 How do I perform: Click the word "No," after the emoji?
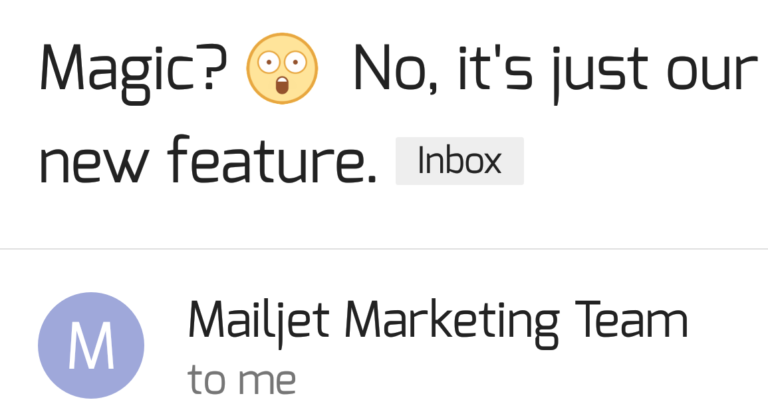(396, 71)
